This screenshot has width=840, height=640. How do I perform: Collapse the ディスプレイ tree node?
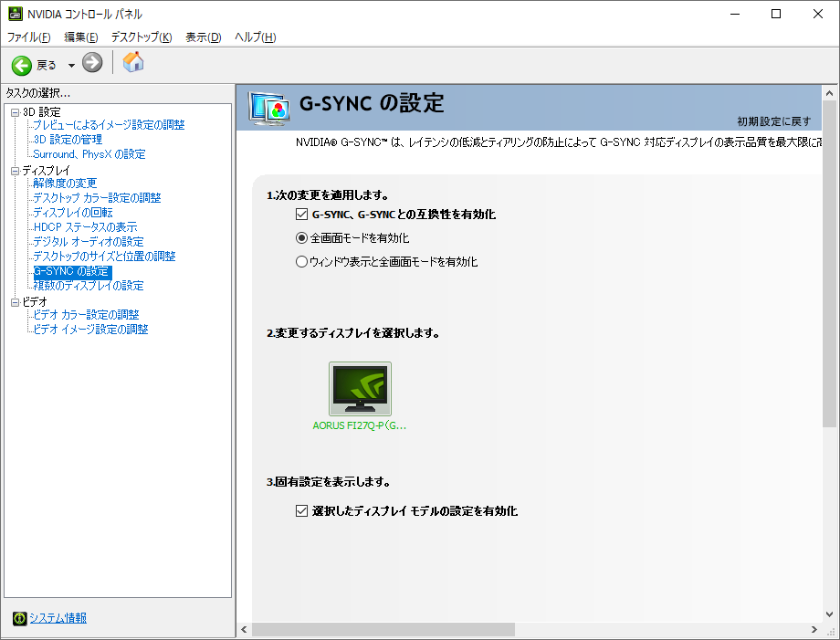[15, 171]
